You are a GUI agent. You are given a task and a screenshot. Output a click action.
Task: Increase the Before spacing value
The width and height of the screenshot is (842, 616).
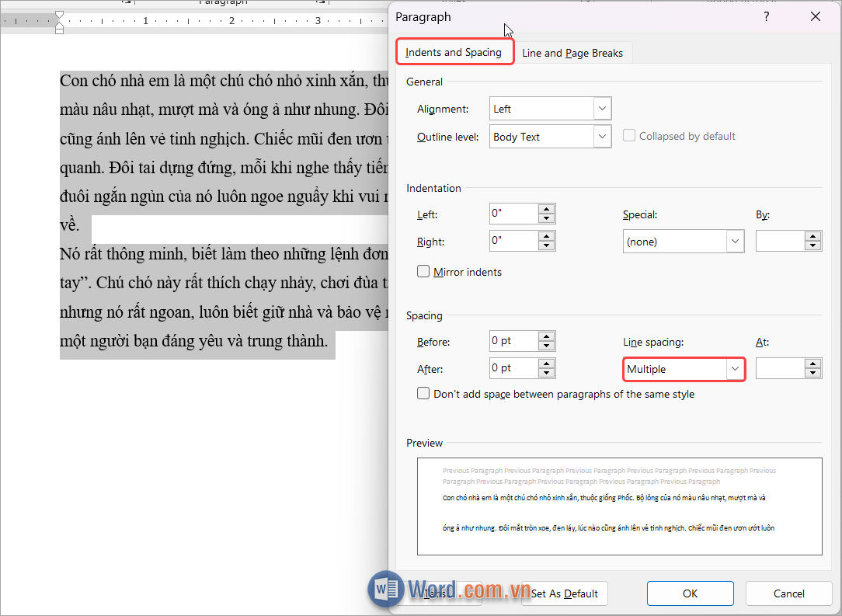tap(546, 336)
